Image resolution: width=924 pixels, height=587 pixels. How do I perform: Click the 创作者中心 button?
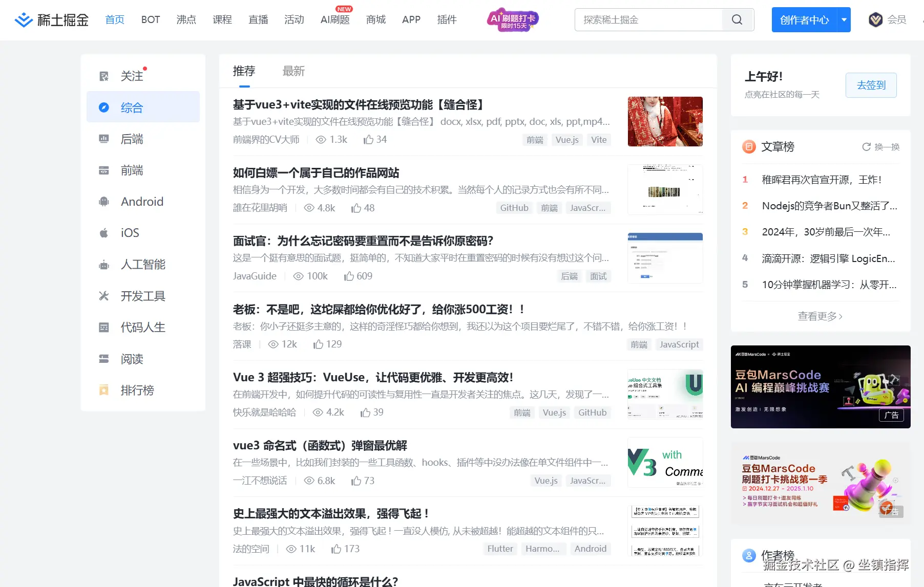click(x=804, y=20)
